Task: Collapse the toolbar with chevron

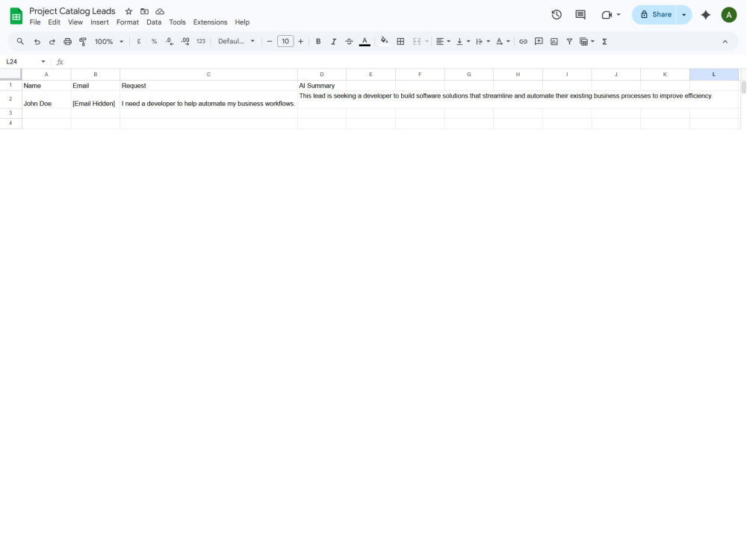Action: [x=725, y=42]
